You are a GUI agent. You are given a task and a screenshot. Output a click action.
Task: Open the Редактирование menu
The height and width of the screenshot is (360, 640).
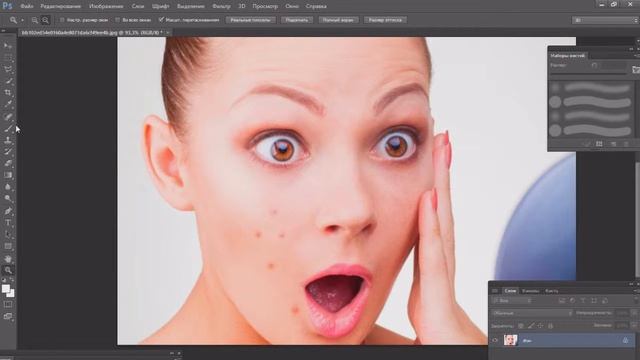pos(60,6)
